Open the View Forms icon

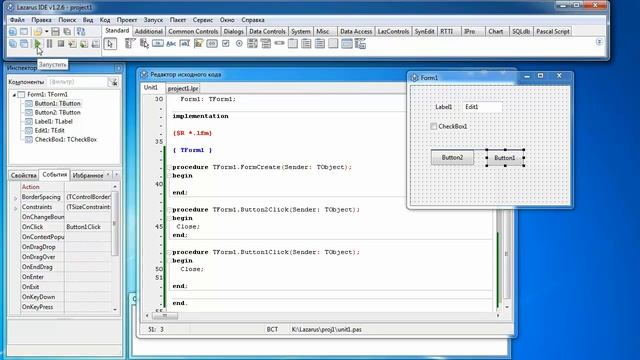pyautogui.click(x=24, y=43)
